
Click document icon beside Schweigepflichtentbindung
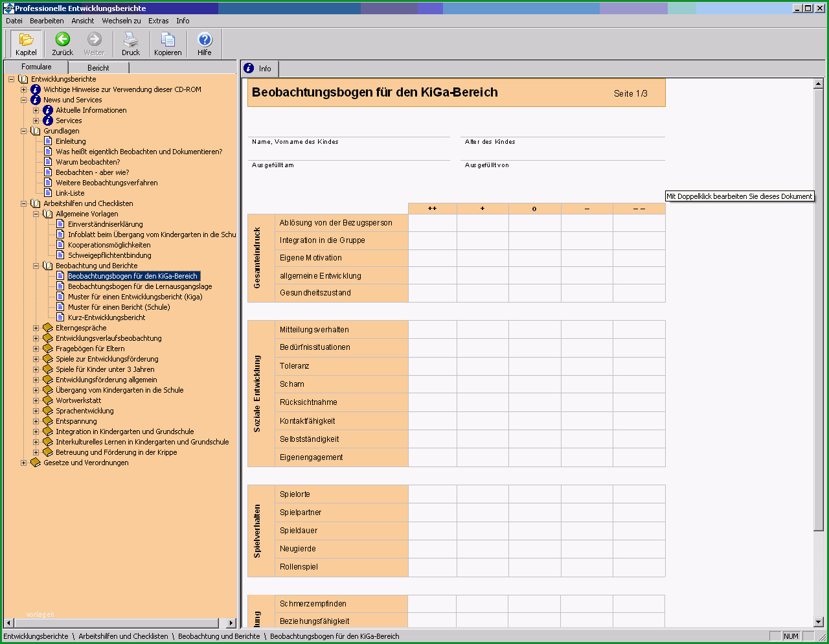[x=60, y=255]
